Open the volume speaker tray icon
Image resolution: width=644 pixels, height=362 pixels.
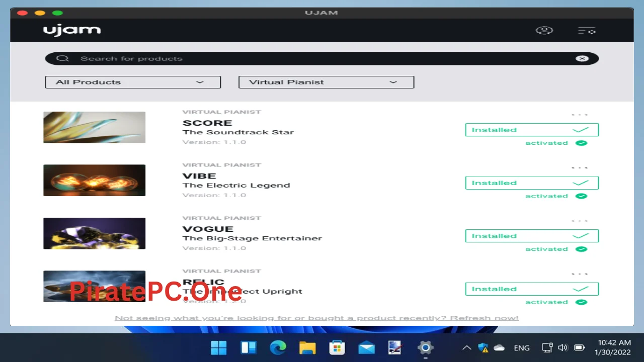[x=563, y=347]
